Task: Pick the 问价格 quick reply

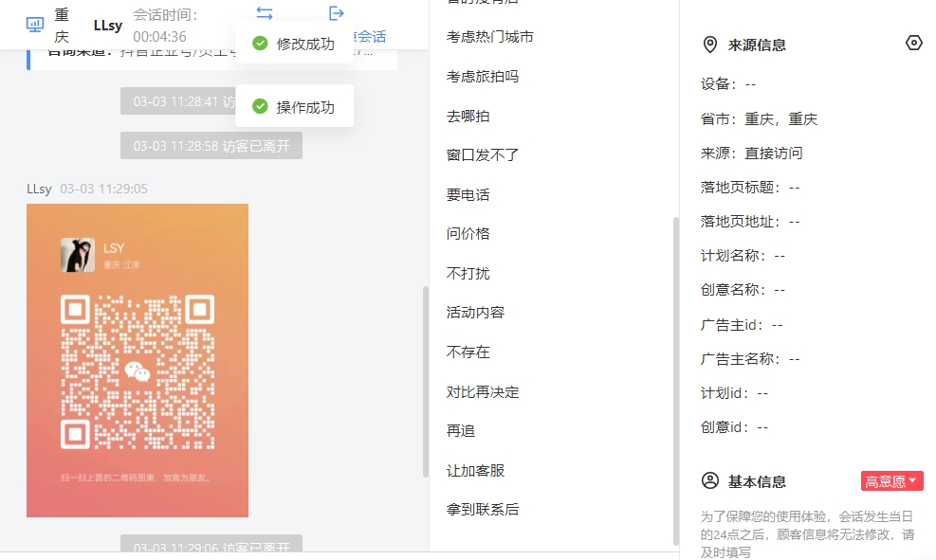Action: point(468,234)
